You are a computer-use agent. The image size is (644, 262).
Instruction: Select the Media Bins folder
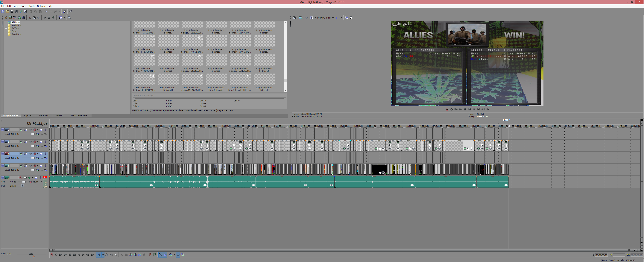(14, 25)
